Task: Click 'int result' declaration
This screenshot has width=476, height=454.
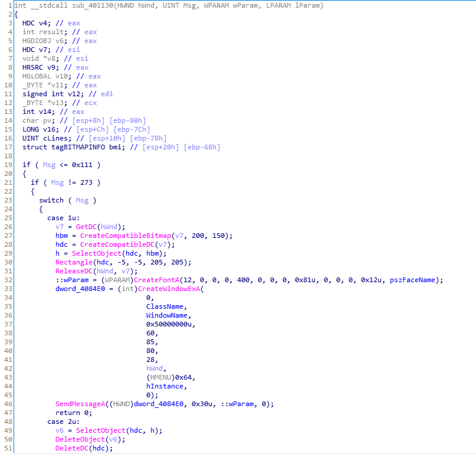Action: click(x=45, y=32)
